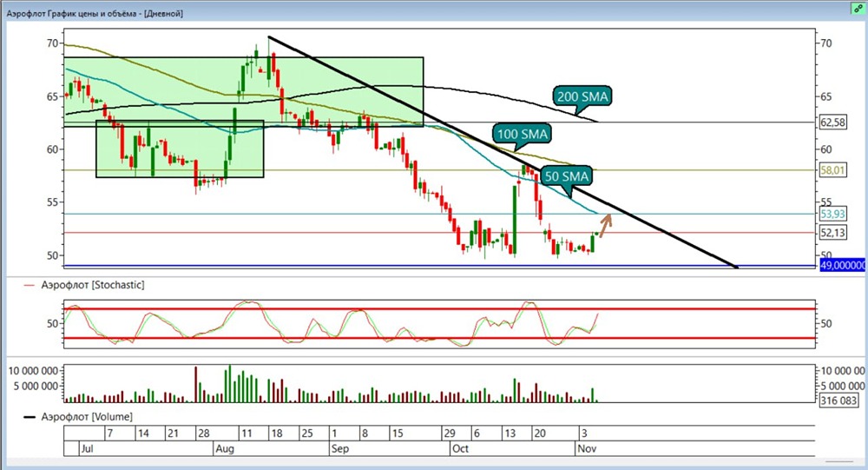Click the 60 tick on right price axis
Viewport: 868px width, 470px height.
[x=826, y=149]
